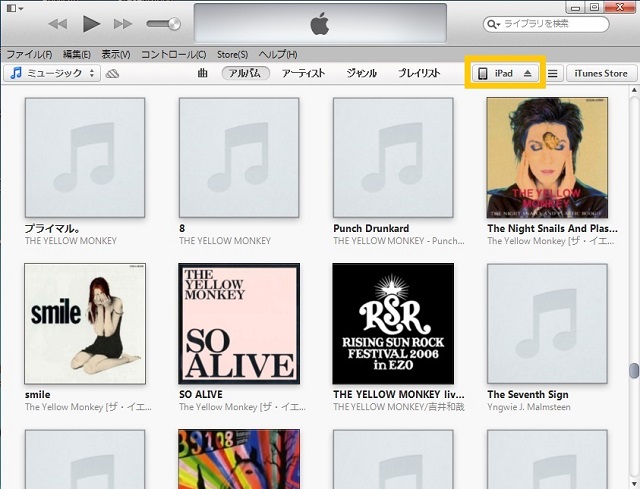The width and height of the screenshot is (640, 489).
Task: Click the volume slider knob
Action: click(x=174, y=24)
